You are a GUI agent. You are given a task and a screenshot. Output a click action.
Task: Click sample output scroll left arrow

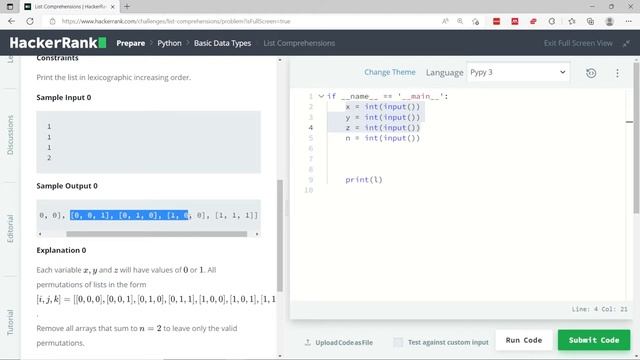[x=40, y=234]
